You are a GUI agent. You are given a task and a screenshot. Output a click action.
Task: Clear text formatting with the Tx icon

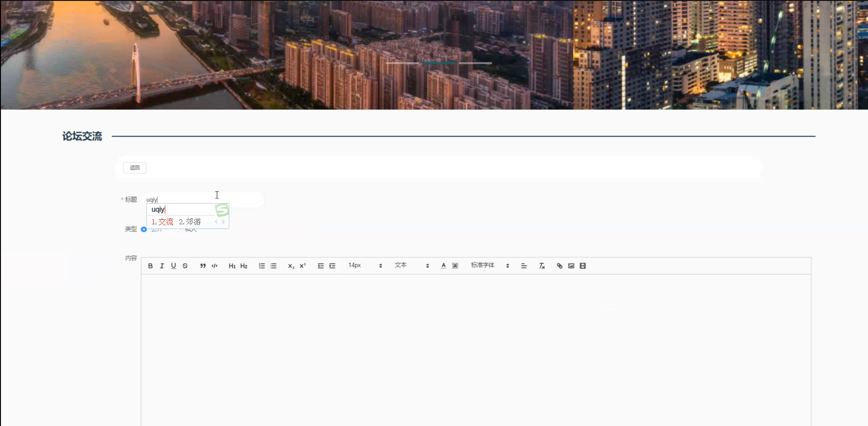coord(542,266)
